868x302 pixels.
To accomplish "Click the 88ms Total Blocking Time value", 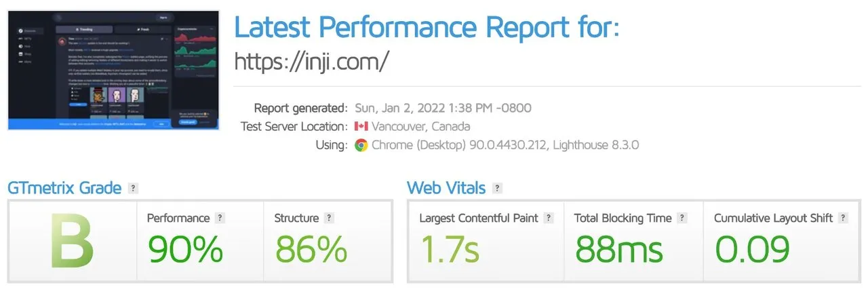I will [x=619, y=249].
